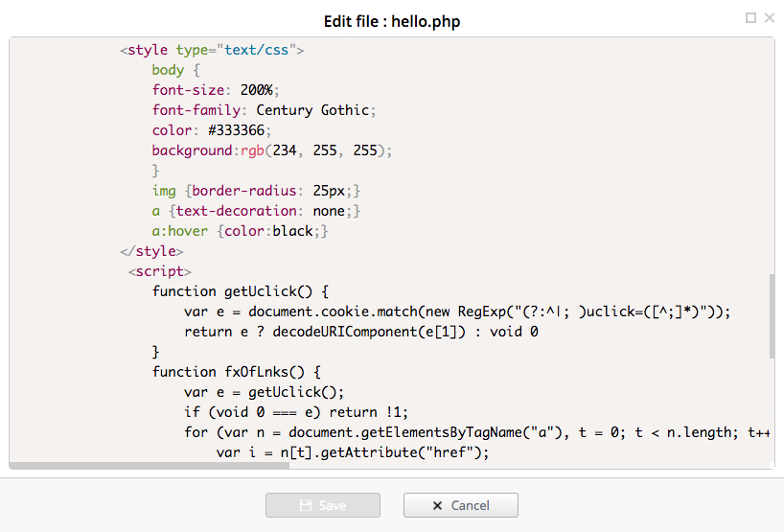Click the vertical scrollbar thumb of editor
This screenshot has width=784, height=532.
(772, 315)
